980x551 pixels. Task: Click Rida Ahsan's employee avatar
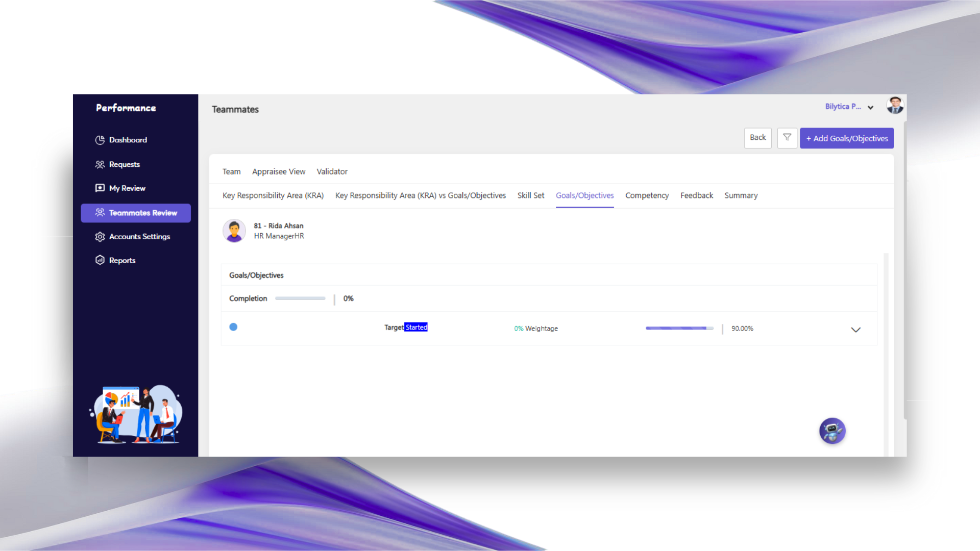[x=234, y=231]
